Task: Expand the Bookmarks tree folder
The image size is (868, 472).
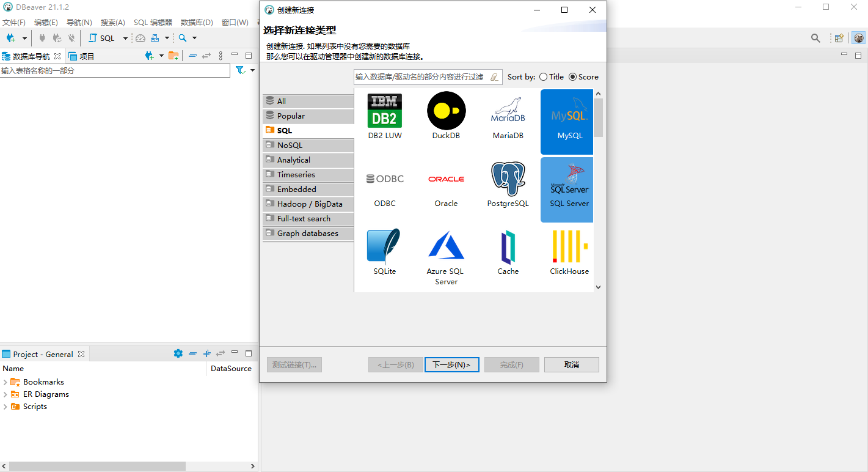Action: (5, 382)
